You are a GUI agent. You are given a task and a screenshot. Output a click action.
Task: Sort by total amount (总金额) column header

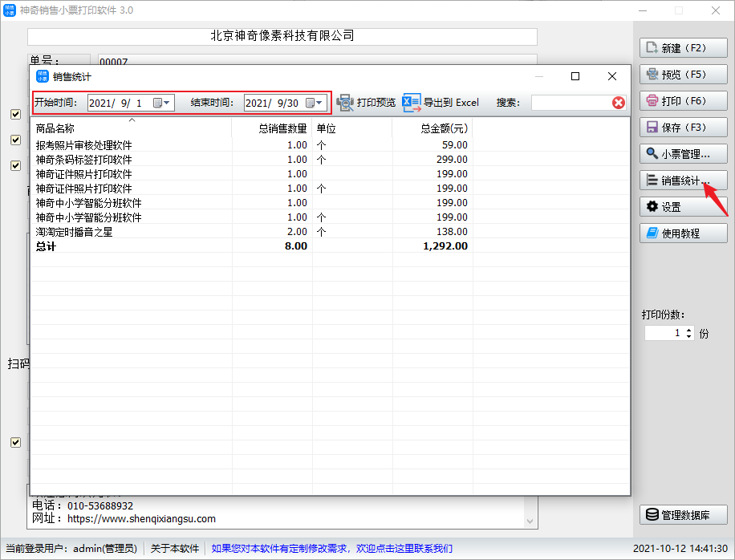(443, 128)
